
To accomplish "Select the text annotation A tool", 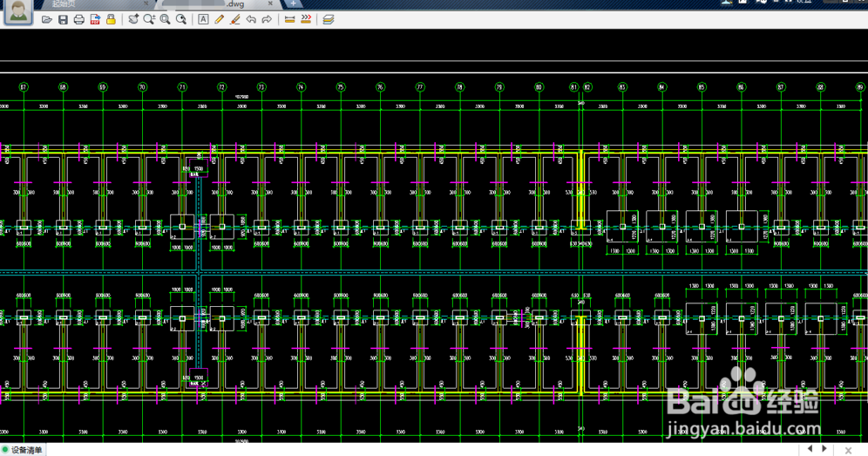I will [x=203, y=19].
